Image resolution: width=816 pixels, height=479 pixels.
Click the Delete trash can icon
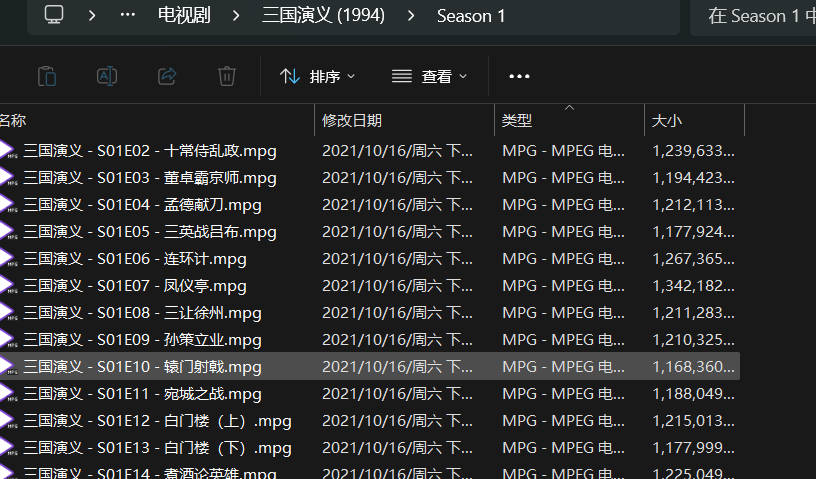(x=226, y=77)
